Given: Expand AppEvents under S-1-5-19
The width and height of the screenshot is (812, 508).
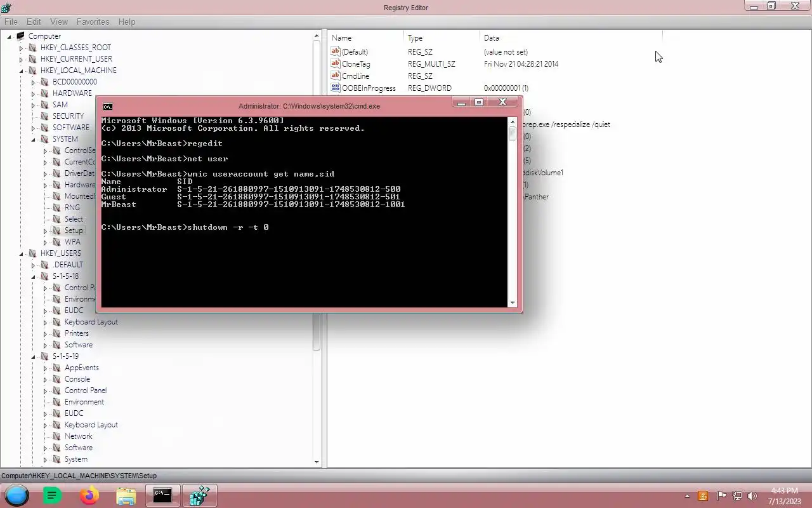Looking at the screenshot, I should (45, 368).
